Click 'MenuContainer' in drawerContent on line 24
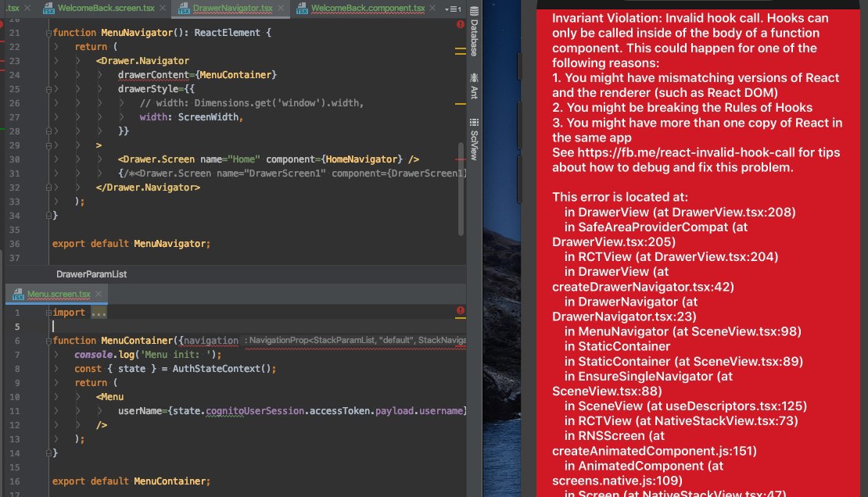 coord(235,75)
